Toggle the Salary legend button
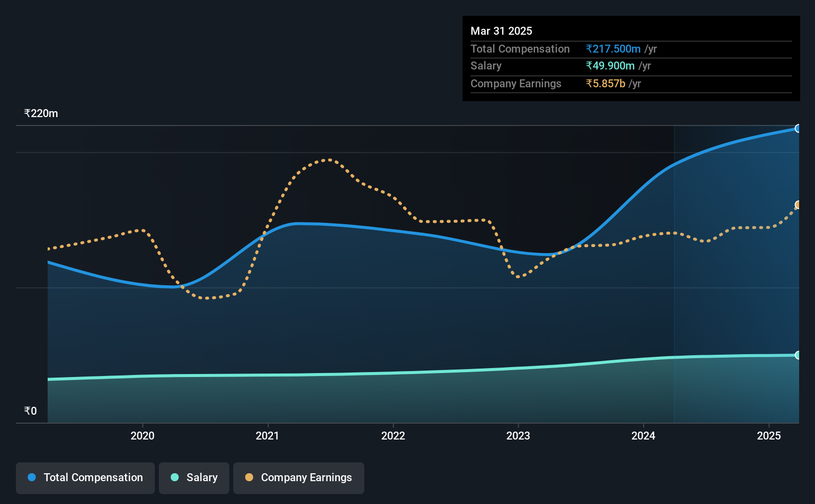 194,478
